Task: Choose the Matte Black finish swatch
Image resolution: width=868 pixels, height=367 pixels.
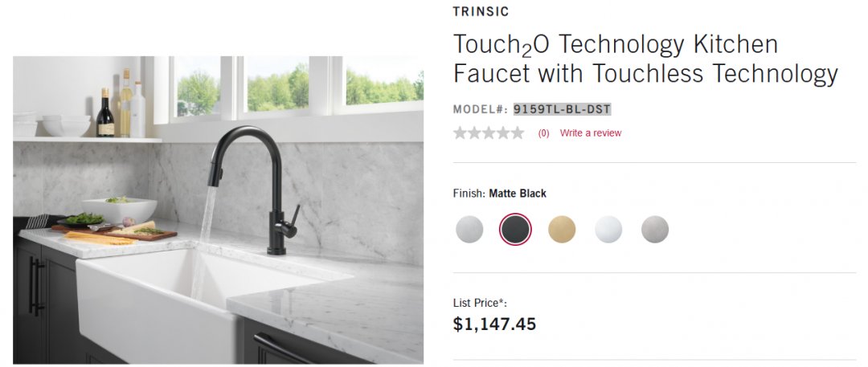Action: coord(515,229)
